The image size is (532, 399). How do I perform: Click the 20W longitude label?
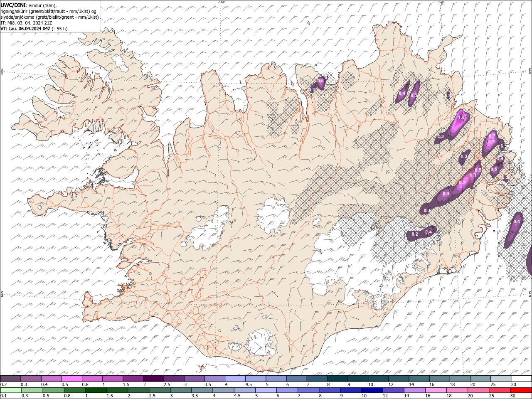pyautogui.click(x=221, y=2)
